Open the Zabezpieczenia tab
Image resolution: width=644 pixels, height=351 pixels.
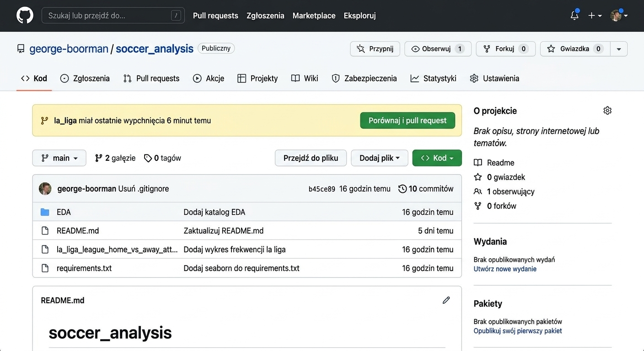pyautogui.click(x=364, y=79)
